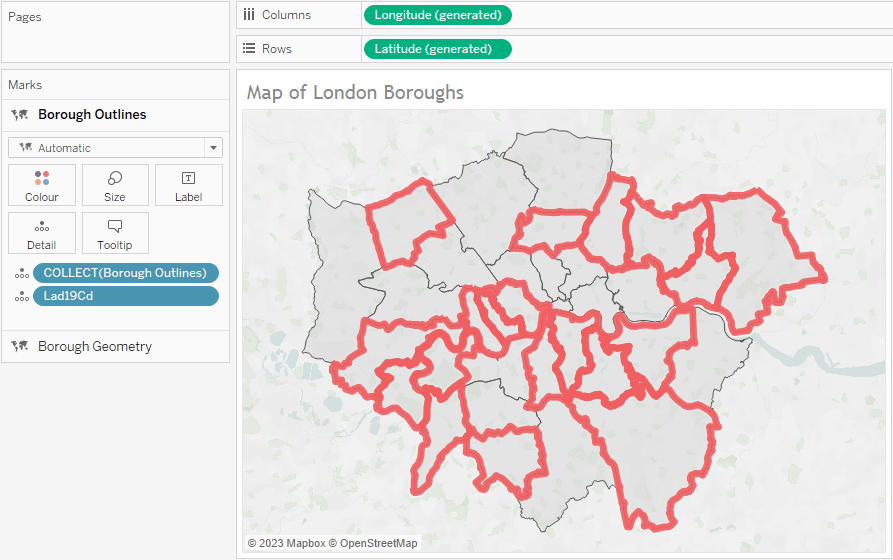Open the Colour marks card
Screen dimensions: 893x560
coord(42,185)
